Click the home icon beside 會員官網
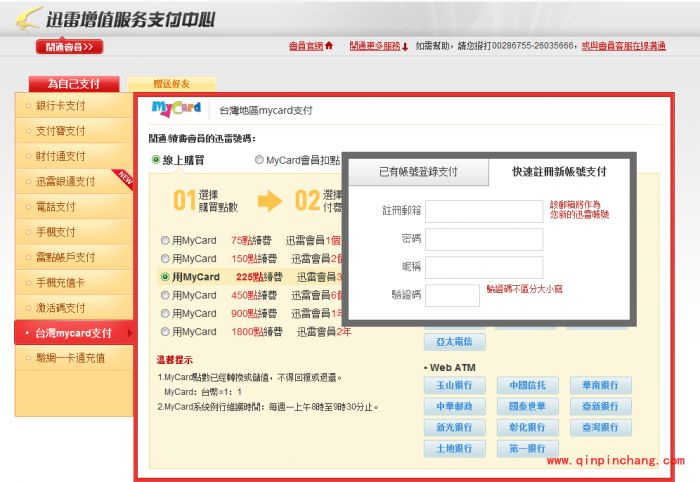 tap(329, 46)
